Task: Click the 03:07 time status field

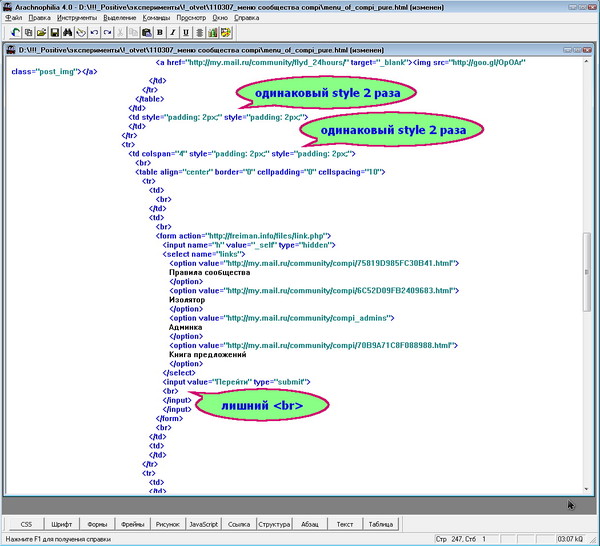Action: coord(571,539)
